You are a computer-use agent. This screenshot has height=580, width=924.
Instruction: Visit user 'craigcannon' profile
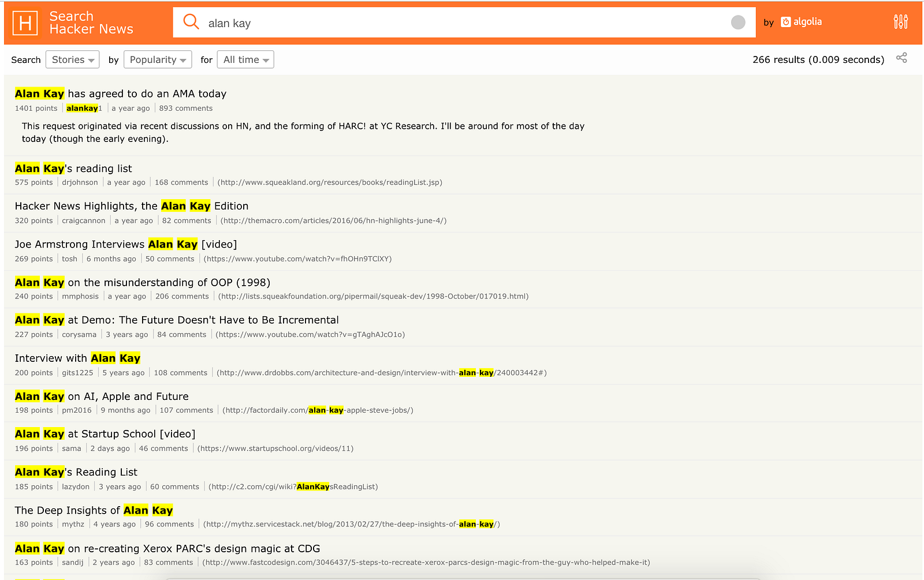(x=84, y=220)
